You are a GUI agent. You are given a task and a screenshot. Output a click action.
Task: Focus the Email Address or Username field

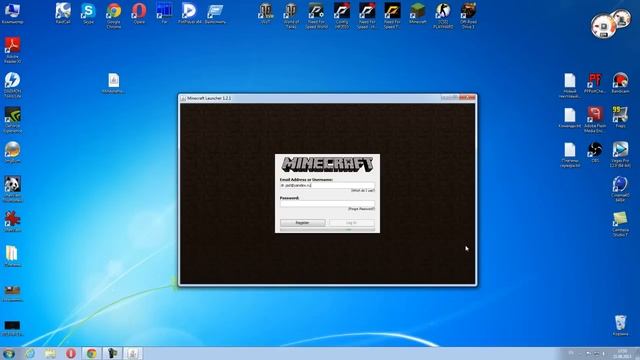pos(327,185)
